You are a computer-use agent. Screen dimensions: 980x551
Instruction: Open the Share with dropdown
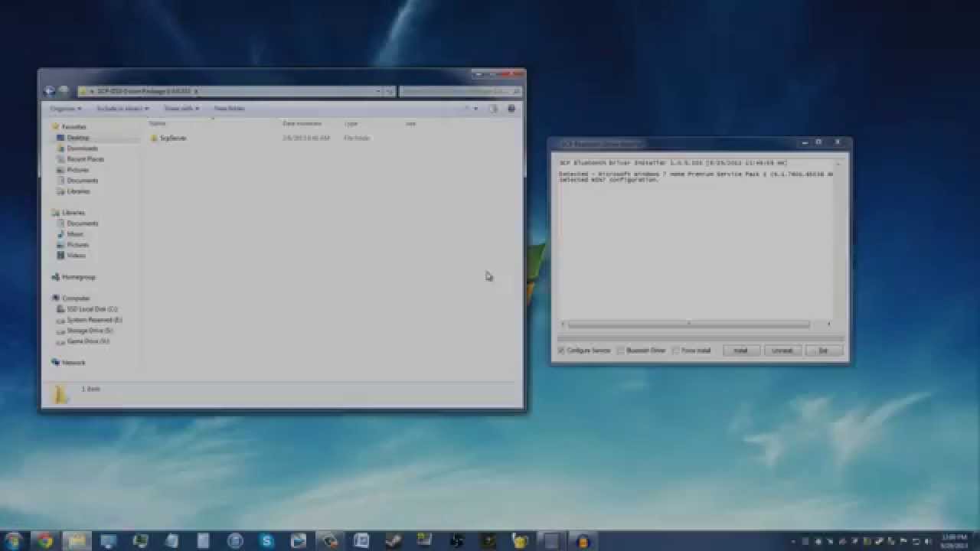[x=181, y=109]
